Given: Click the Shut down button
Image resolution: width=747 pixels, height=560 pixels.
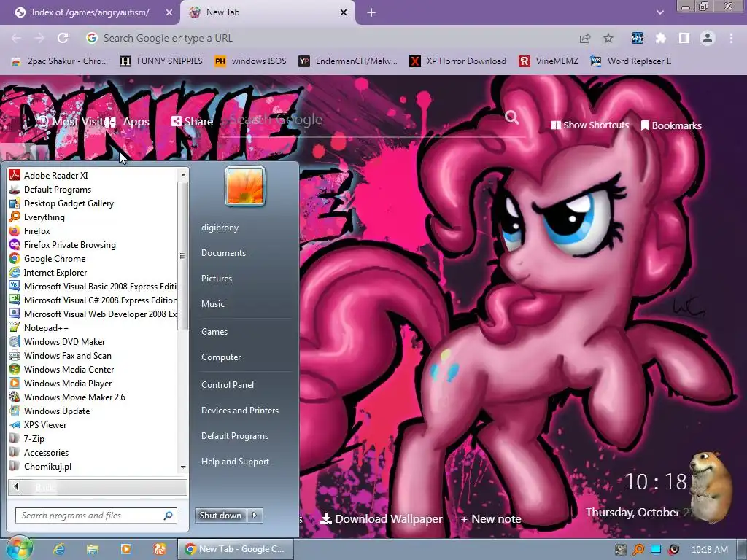Looking at the screenshot, I should [x=220, y=515].
